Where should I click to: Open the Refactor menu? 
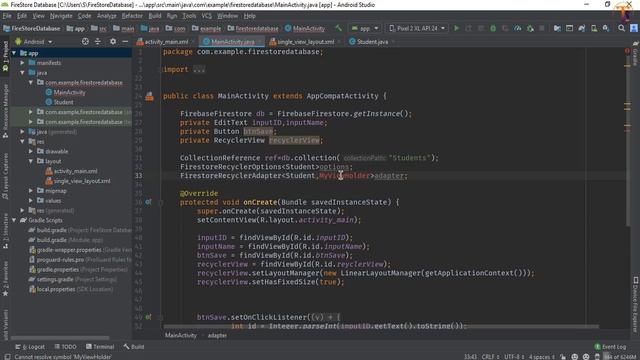click(132, 16)
